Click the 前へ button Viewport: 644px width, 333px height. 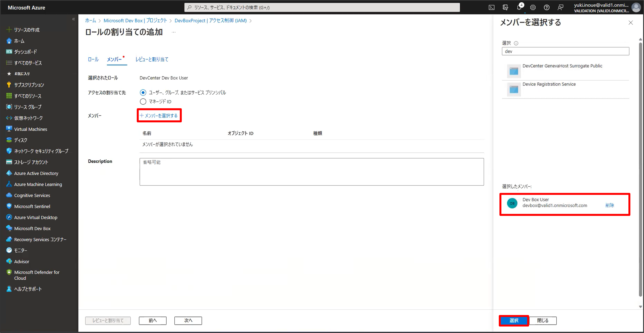[153, 320]
